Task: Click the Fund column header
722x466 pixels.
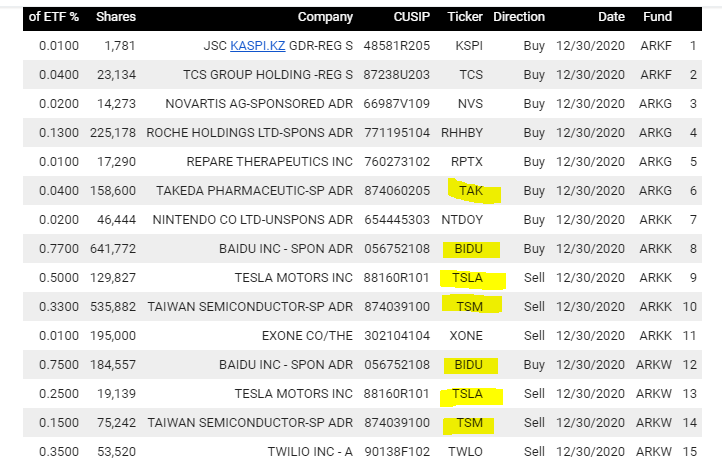Action: pos(657,17)
